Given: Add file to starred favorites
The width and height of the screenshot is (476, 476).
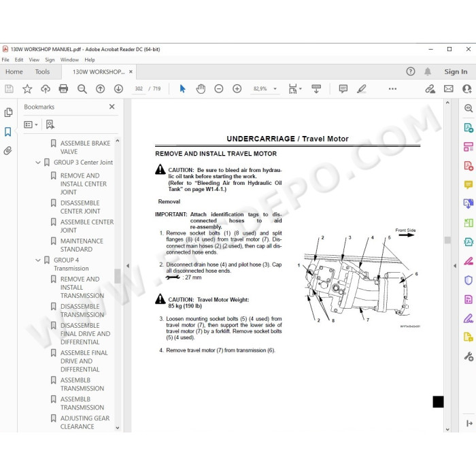Looking at the screenshot, I should [x=27, y=88].
